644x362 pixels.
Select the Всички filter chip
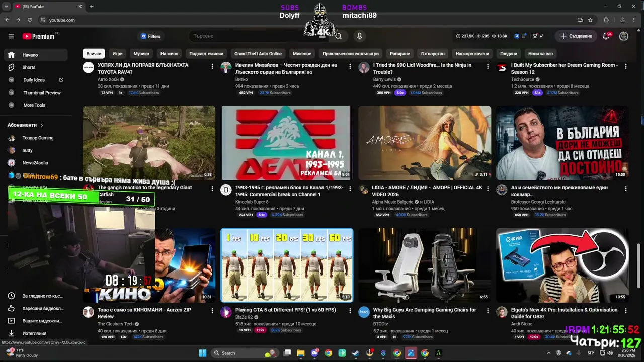click(94, 54)
